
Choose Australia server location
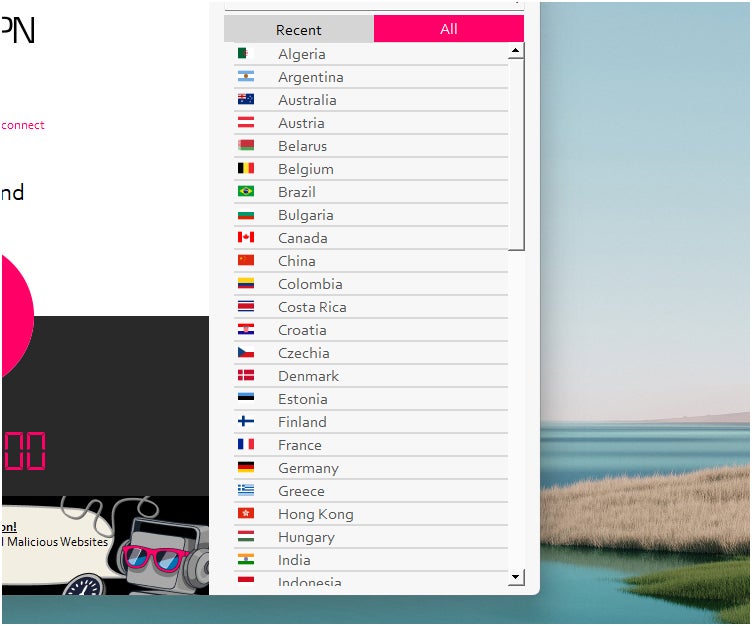307,100
